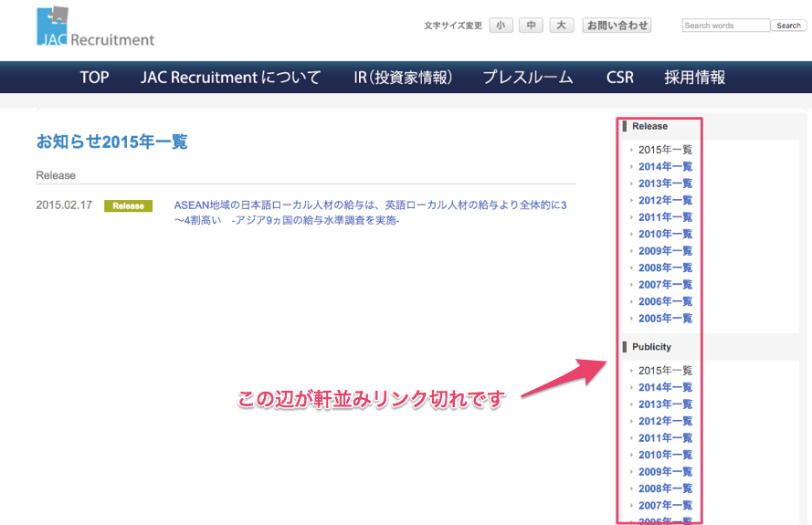Viewport: 812px width, 525px height.
Task: Click the green Release tag badge
Action: pyautogui.click(x=129, y=206)
